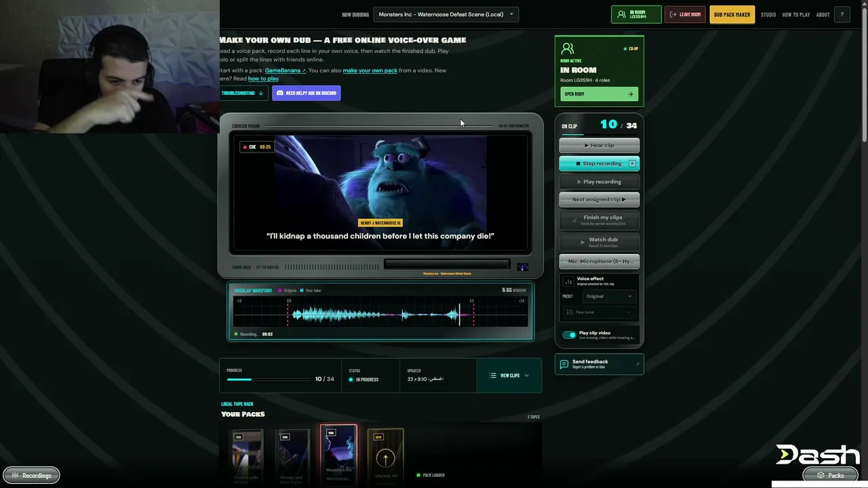Click the Play recording button
868x488 pixels.
click(x=599, y=182)
